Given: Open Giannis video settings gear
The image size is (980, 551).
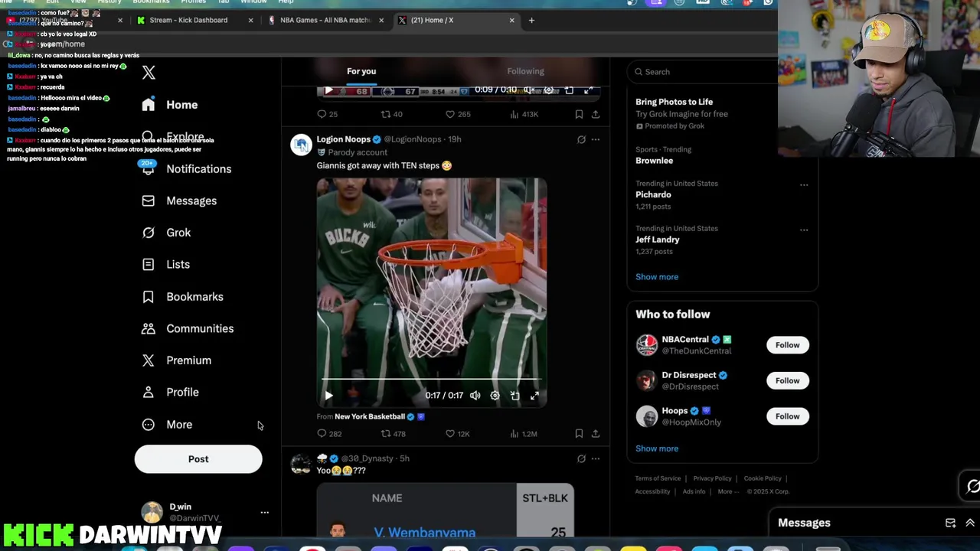Looking at the screenshot, I should (x=495, y=396).
